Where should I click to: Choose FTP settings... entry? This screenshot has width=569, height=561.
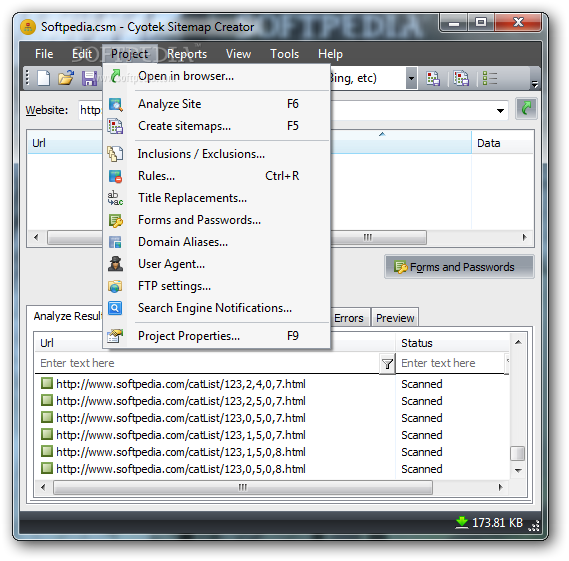click(217, 286)
